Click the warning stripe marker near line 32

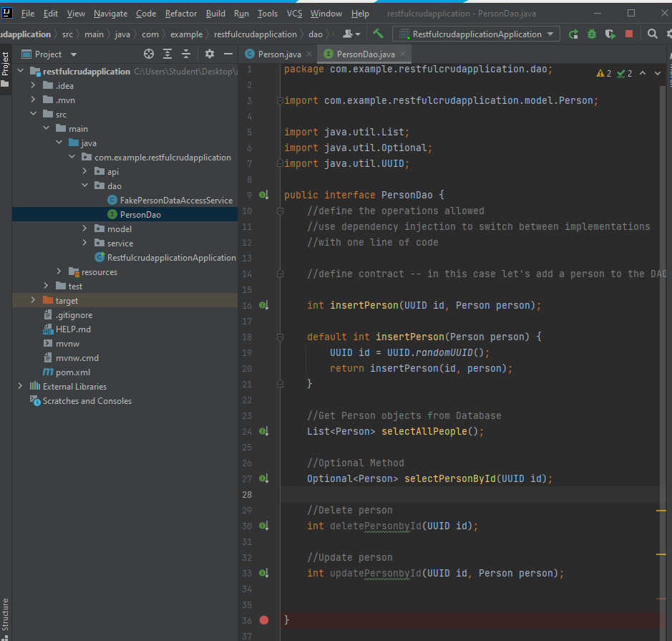pyautogui.click(x=661, y=554)
